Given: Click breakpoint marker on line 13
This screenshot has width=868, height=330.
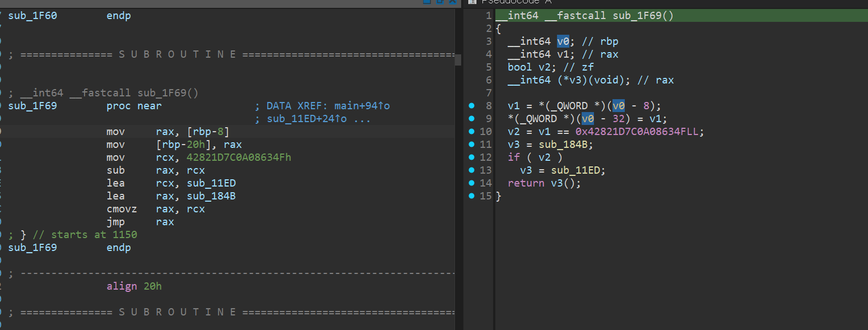Looking at the screenshot, I should coord(471,170).
